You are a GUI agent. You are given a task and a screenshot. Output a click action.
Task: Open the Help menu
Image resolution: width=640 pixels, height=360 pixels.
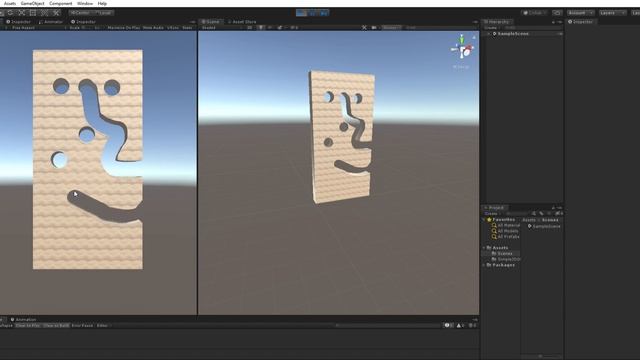[102, 3]
